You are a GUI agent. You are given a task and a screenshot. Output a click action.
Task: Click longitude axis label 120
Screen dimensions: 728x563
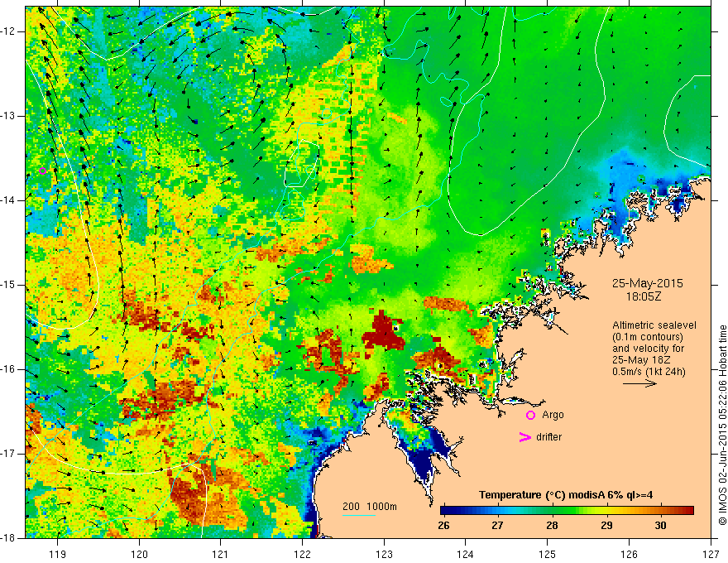pyautogui.click(x=139, y=554)
